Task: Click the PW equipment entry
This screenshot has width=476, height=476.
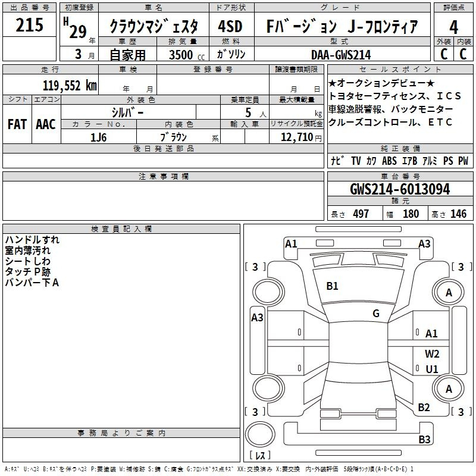Action: click(x=464, y=161)
